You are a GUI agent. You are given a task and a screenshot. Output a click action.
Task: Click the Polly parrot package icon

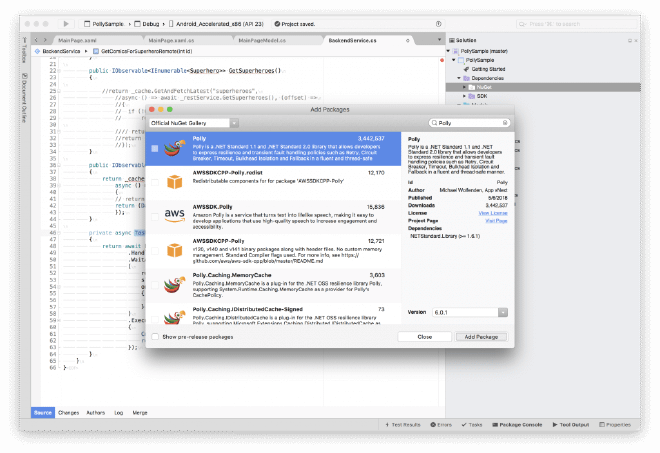tap(175, 148)
